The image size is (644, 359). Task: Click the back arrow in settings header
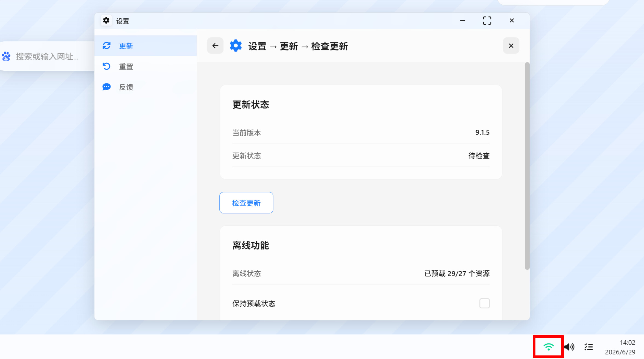point(215,46)
